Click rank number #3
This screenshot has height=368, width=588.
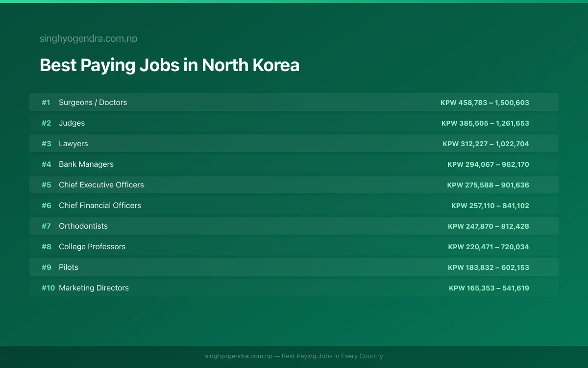[46, 144]
